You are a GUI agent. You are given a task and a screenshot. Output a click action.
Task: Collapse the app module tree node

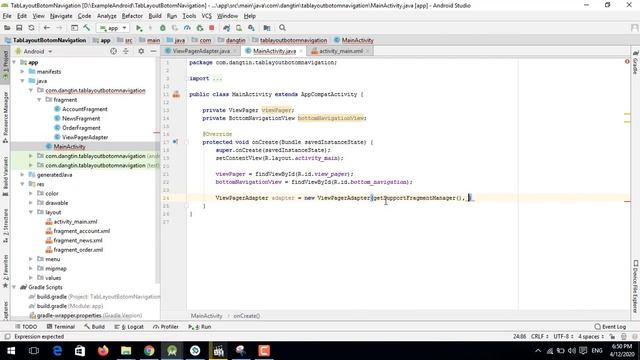(14, 62)
